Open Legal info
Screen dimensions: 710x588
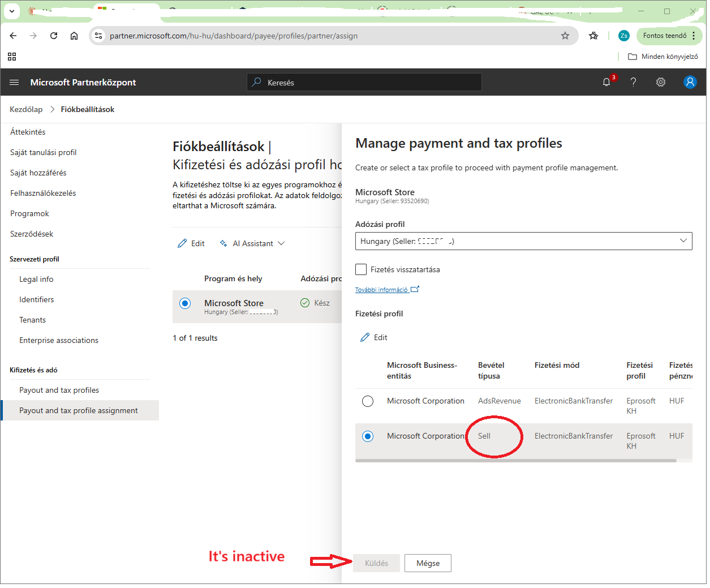pyautogui.click(x=36, y=279)
